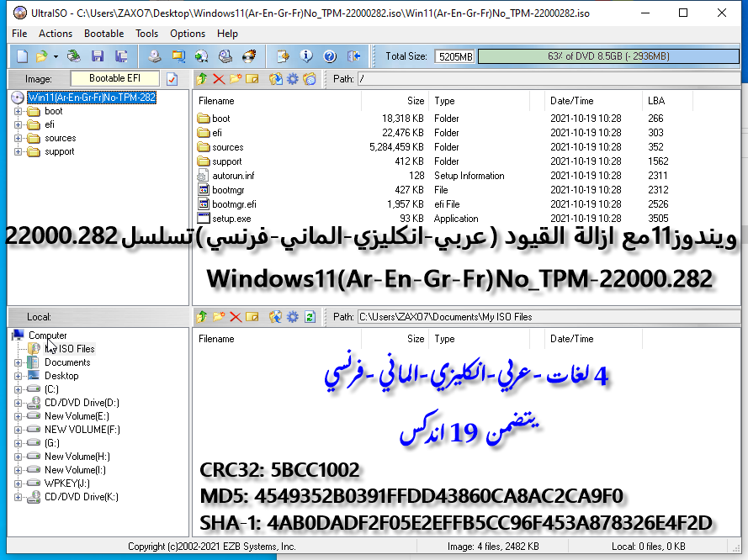The height and width of the screenshot is (560, 748).
Task: Click the DVD capacity usage bar
Action: (608, 56)
